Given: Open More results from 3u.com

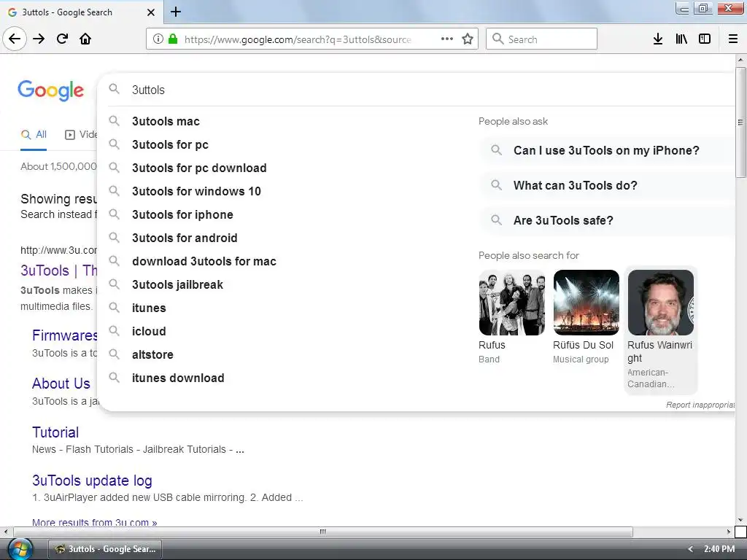Looking at the screenshot, I should 94,522.
